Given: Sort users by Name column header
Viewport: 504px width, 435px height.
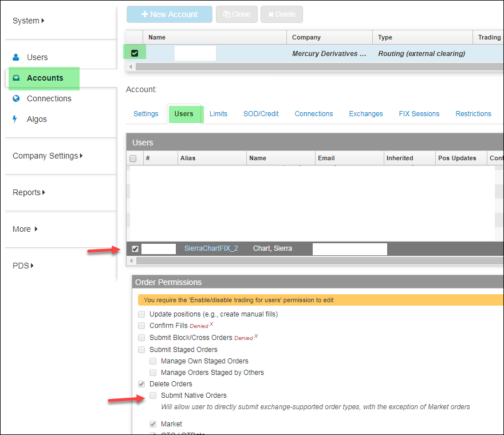Looking at the screenshot, I should coord(281,158).
